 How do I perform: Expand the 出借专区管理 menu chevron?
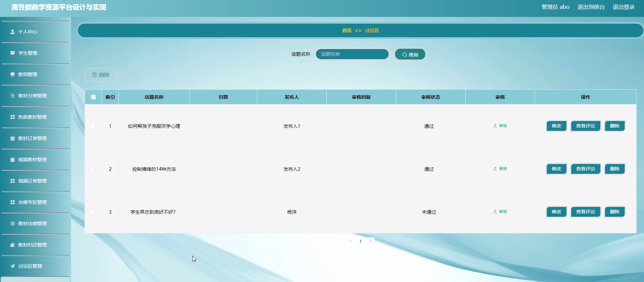[64, 202]
